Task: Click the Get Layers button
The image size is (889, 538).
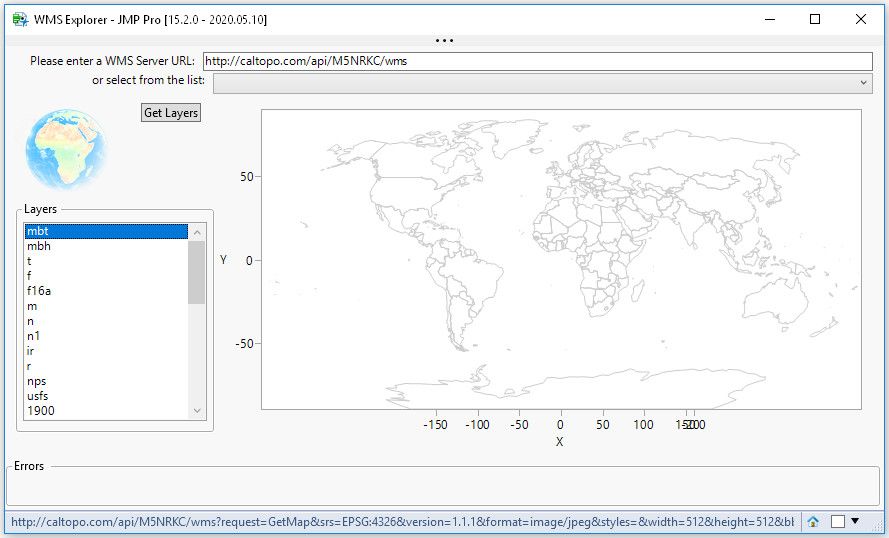Action: click(x=171, y=113)
